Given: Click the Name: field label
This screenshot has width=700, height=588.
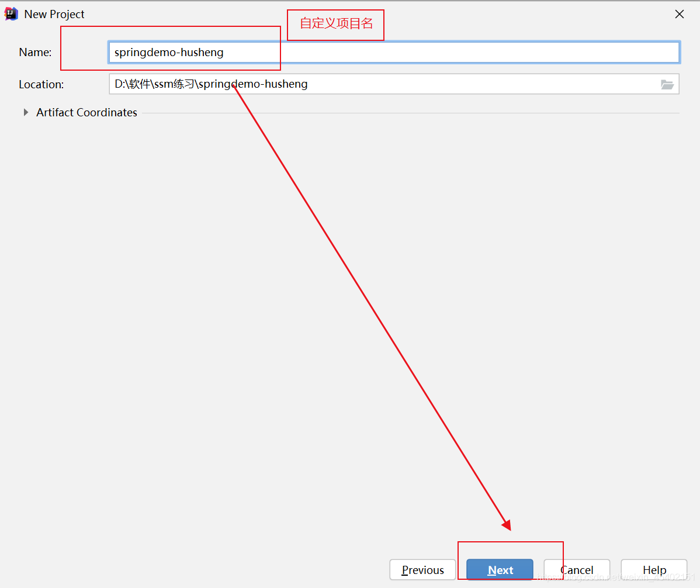Looking at the screenshot, I should coord(35,52).
